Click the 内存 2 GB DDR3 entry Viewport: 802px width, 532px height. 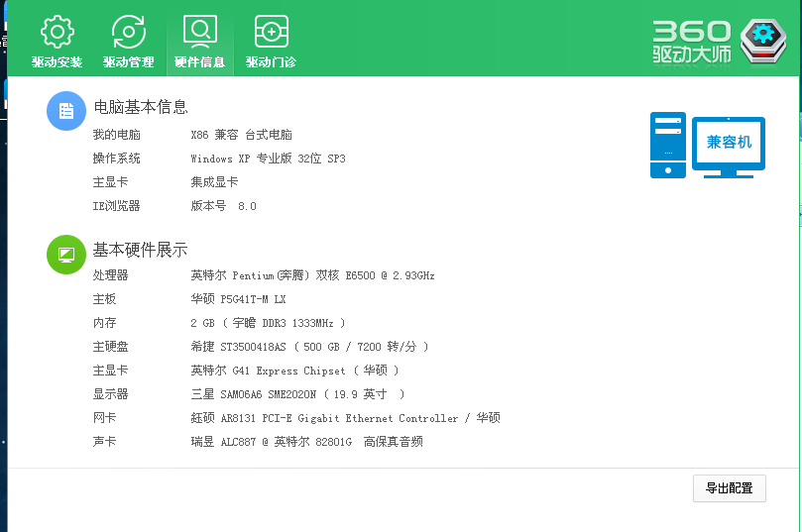268,323
